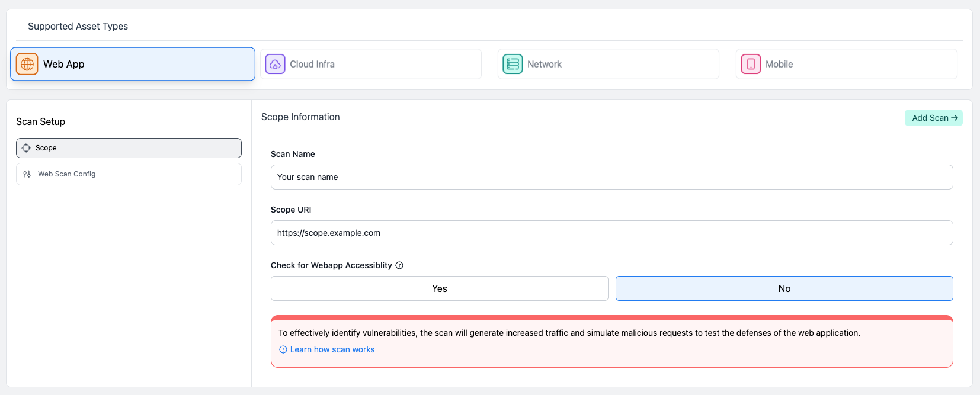Select the Web App asset type label
Viewport: 980px width, 395px height.
(x=64, y=64)
